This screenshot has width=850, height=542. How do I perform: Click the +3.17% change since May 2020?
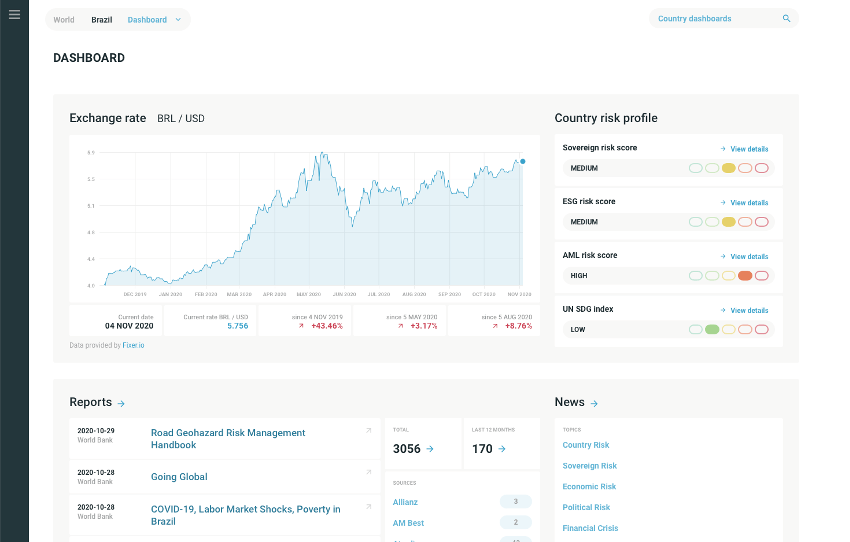tap(423, 326)
